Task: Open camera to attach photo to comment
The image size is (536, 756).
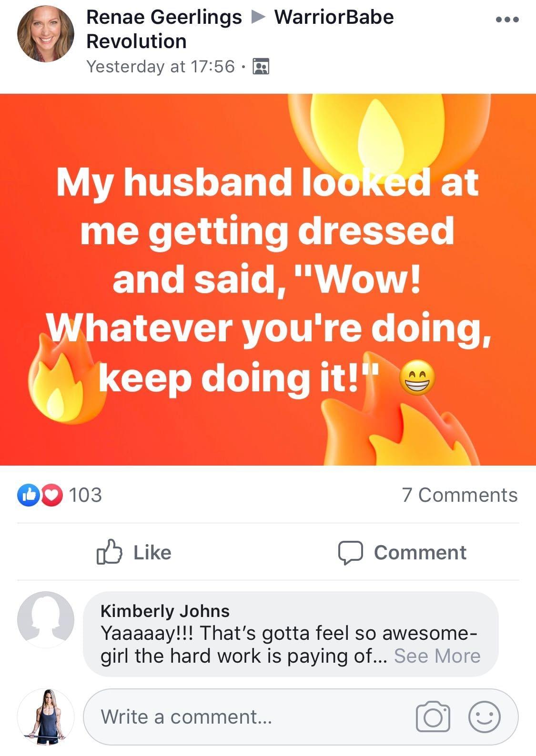Action: [433, 716]
